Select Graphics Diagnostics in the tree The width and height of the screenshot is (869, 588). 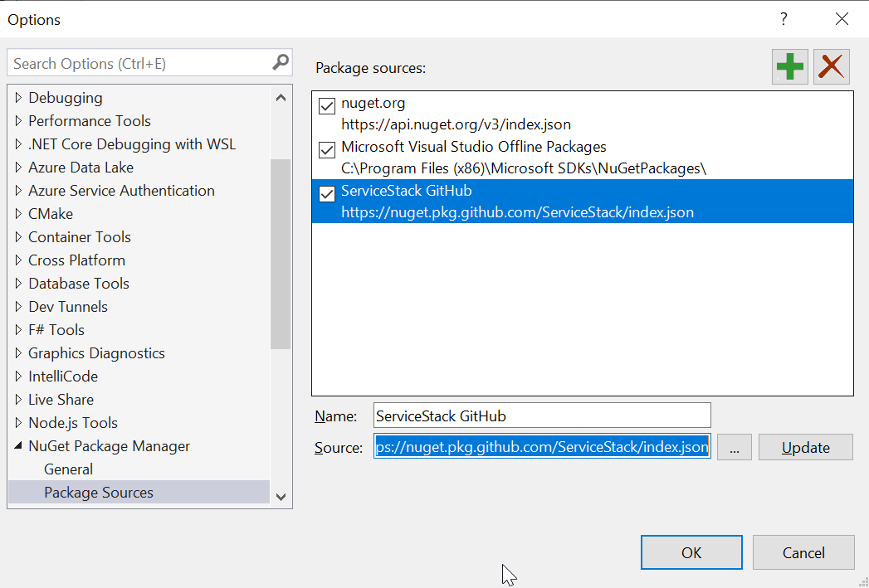click(x=96, y=353)
